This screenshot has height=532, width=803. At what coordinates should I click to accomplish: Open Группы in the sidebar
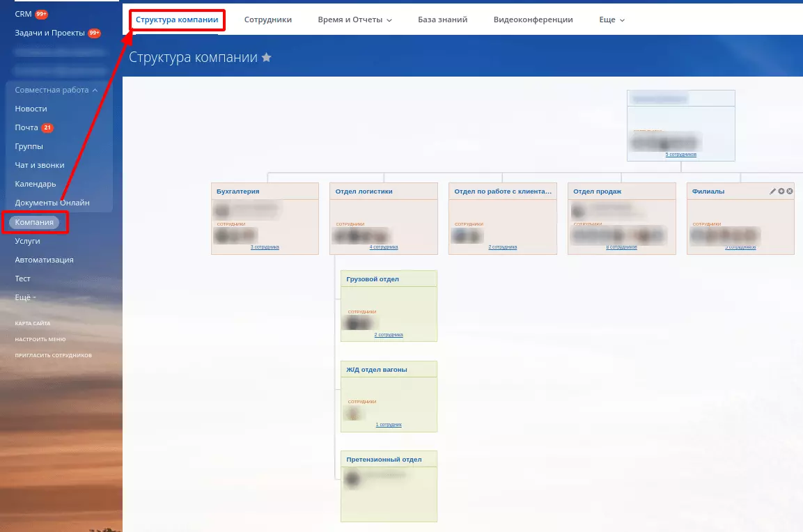[x=29, y=146]
